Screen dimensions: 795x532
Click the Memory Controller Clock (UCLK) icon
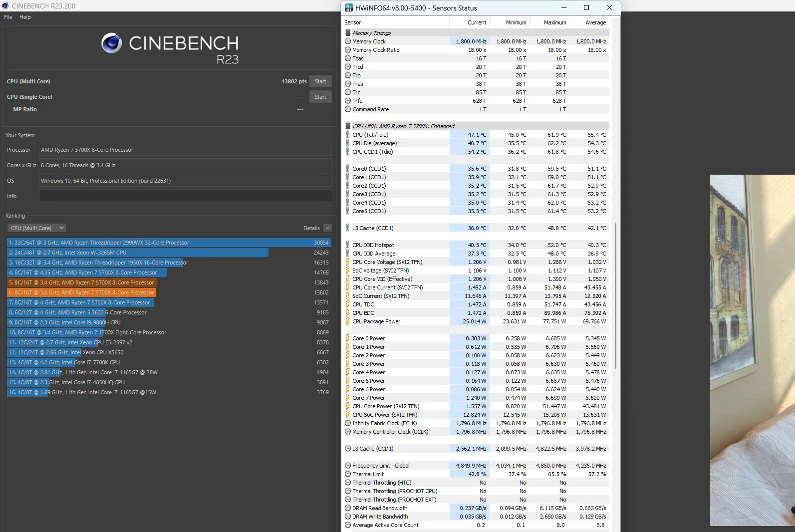[348, 432]
